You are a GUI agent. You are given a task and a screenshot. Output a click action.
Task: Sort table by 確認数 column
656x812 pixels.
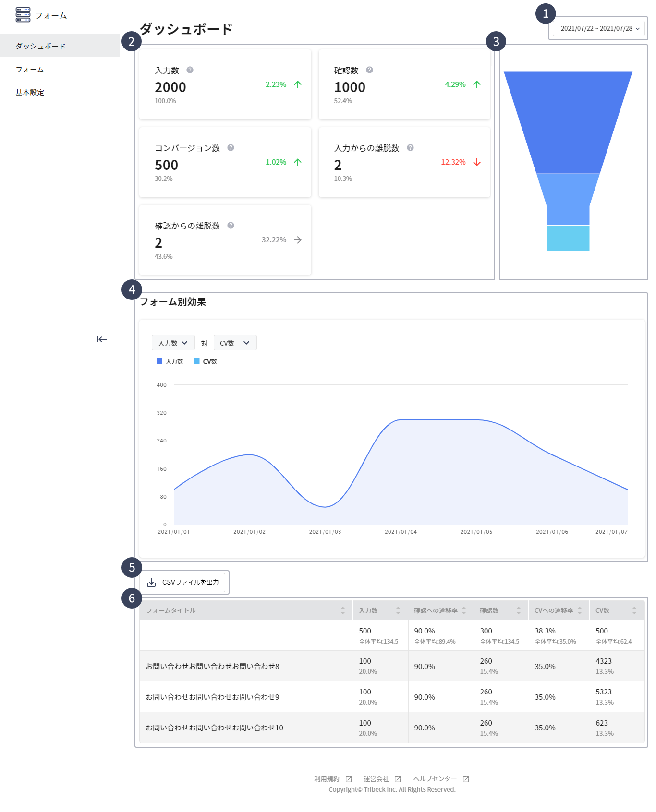519,610
